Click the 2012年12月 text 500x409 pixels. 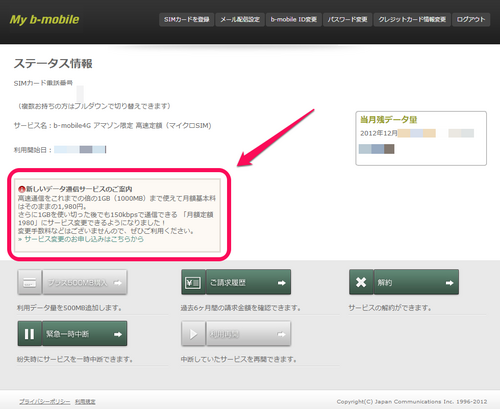tap(379, 133)
